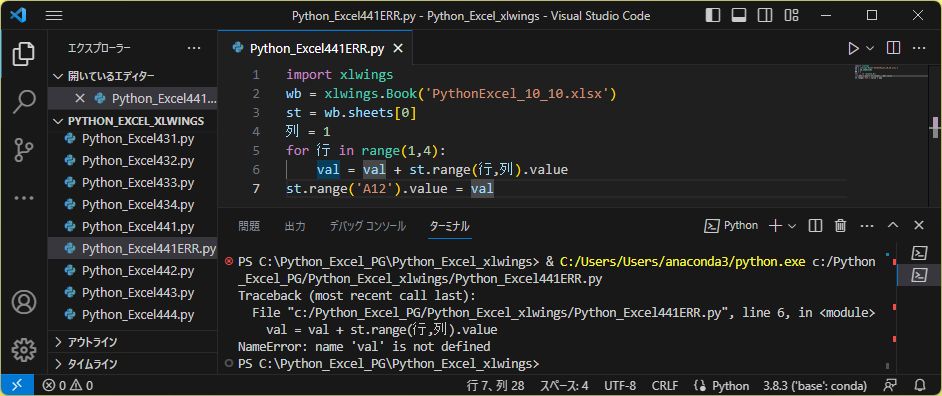Screen dimensions: 942x396
Task: Select Python_Excel441ERR.py in explorer tree
Action: tap(133, 249)
